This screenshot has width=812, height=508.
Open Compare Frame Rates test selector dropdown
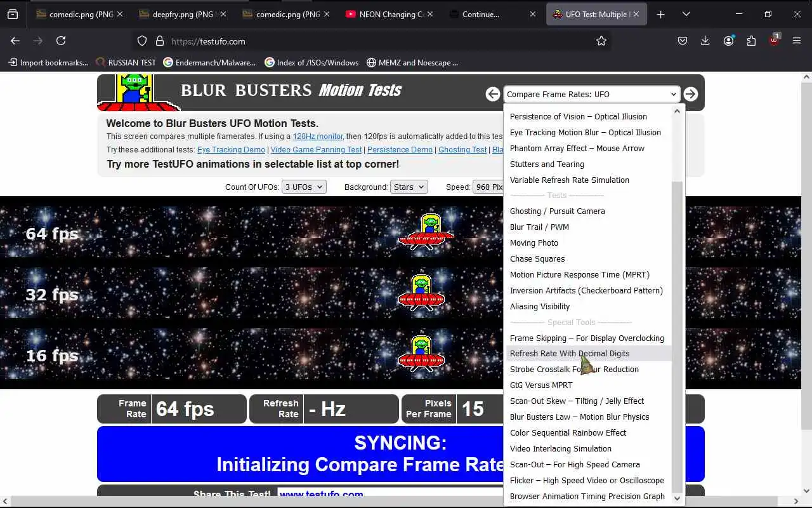(x=591, y=94)
